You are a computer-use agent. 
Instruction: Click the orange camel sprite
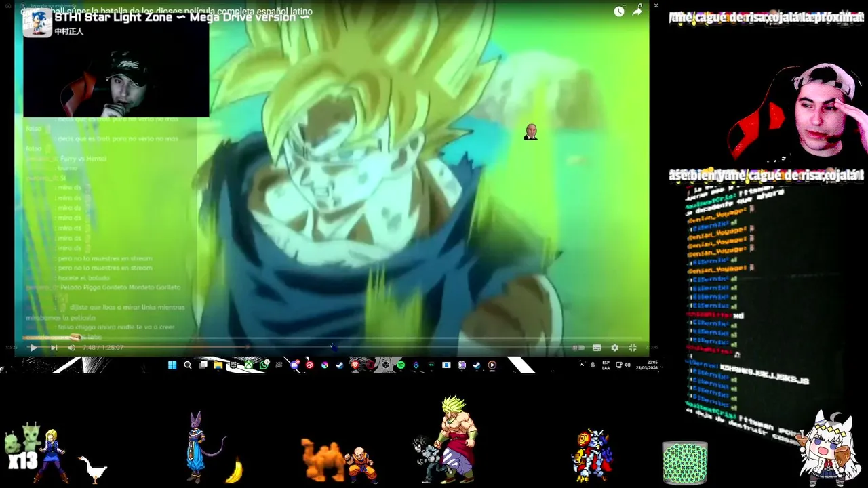pyautogui.click(x=323, y=459)
